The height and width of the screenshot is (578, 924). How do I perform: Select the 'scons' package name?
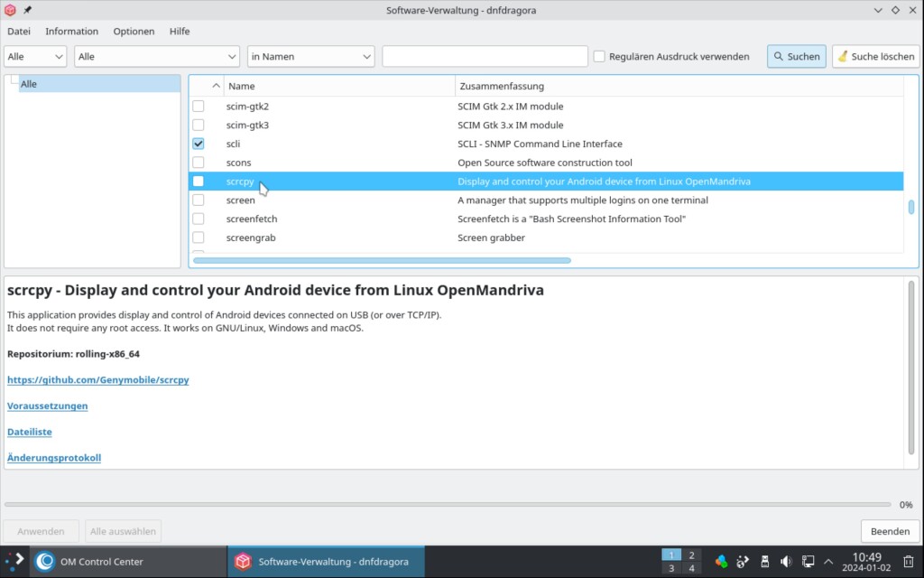point(238,163)
